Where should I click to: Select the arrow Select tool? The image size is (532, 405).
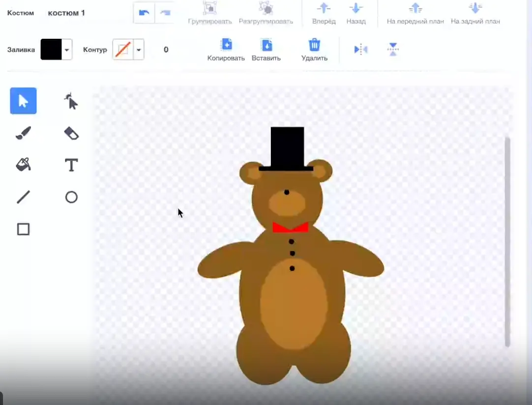(23, 101)
